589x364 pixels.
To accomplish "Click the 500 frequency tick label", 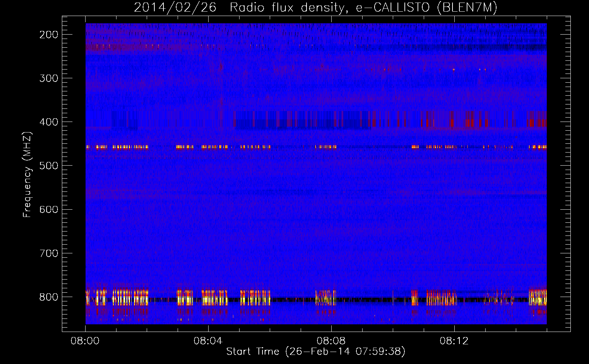I will pyautogui.click(x=48, y=166).
